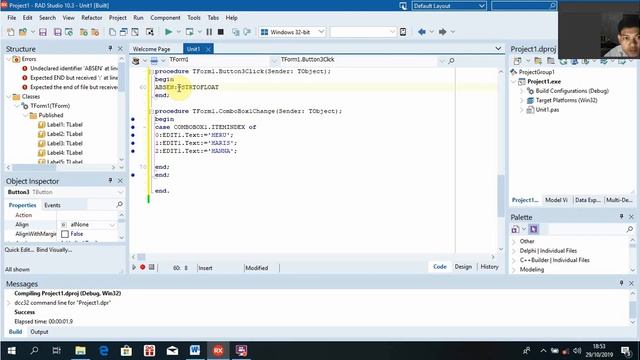This screenshot has width=640, height=360.
Task: Click the Save toolbar icon
Action: [x=42, y=32]
